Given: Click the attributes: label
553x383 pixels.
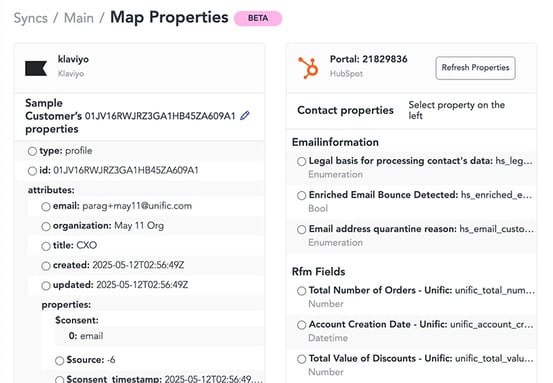Looking at the screenshot, I should click(51, 190).
